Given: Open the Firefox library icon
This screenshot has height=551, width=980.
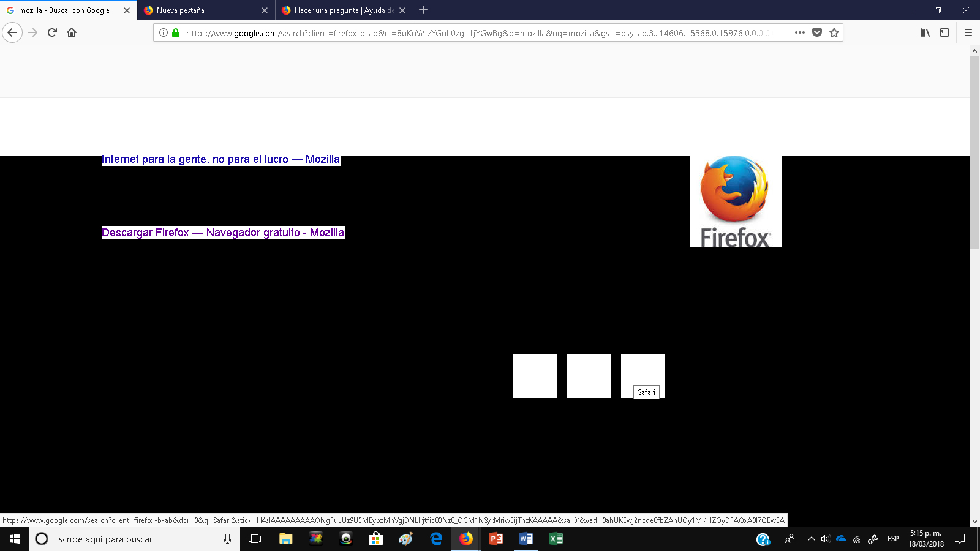Looking at the screenshot, I should 925,33.
